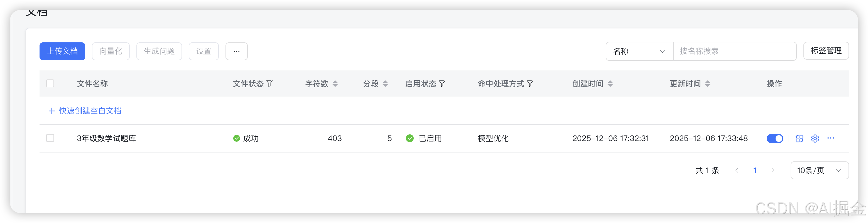Sort the table by 字符数
The image size is (868, 223).
335,83
